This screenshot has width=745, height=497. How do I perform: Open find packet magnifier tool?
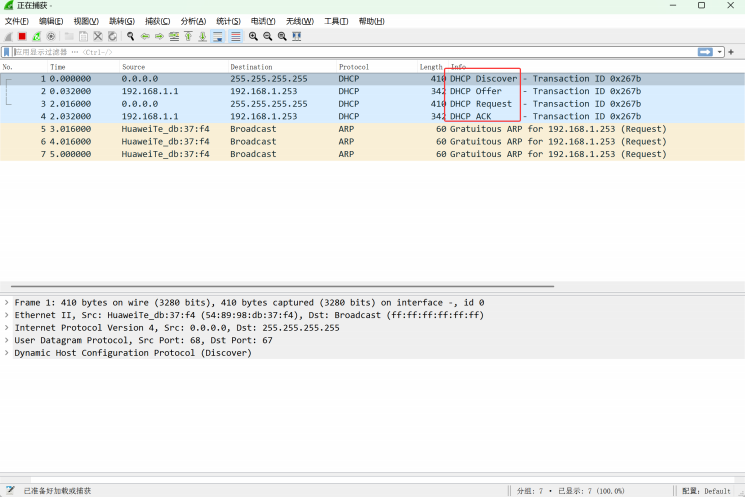(130, 37)
